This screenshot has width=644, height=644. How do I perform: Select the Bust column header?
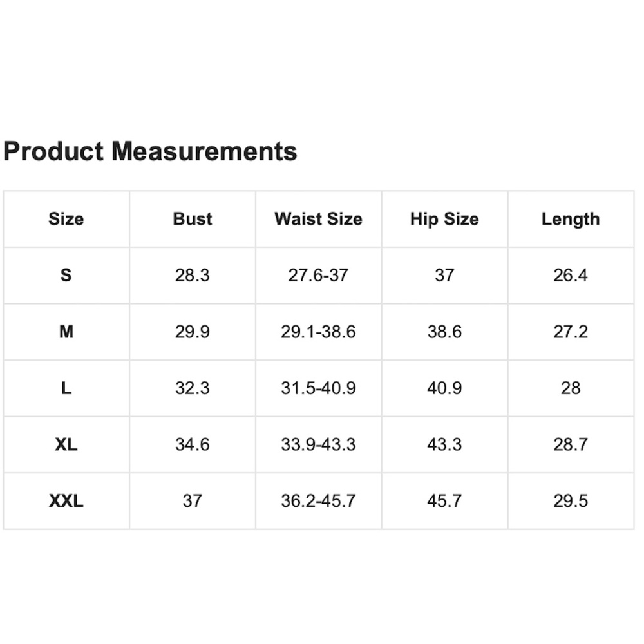(x=192, y=219)
